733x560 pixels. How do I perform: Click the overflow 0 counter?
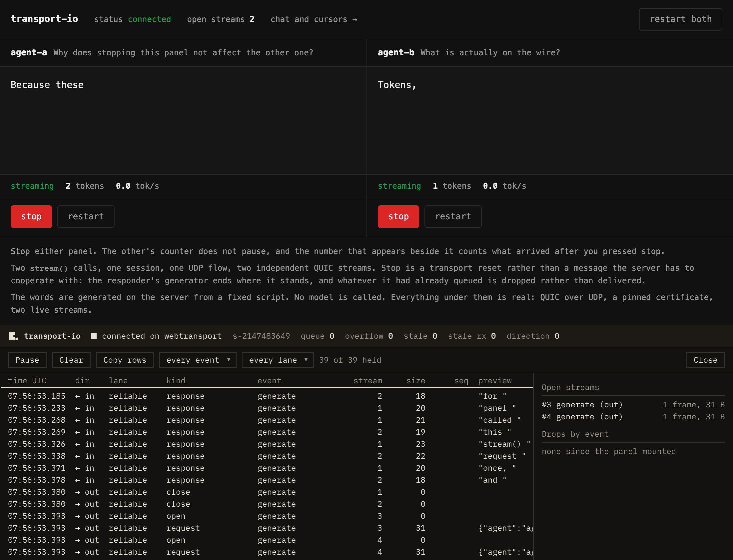tap(369, 336)
